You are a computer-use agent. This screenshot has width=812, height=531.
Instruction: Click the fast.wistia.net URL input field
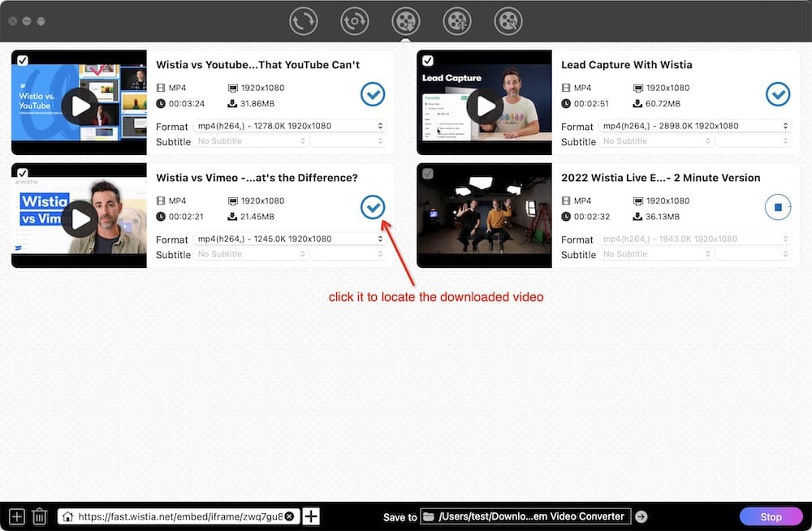180,516
